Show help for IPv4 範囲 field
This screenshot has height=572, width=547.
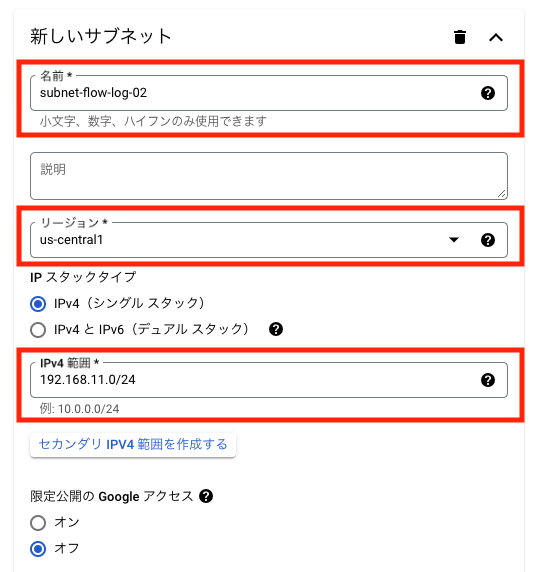pyautogui.click(x=488, y=380)
